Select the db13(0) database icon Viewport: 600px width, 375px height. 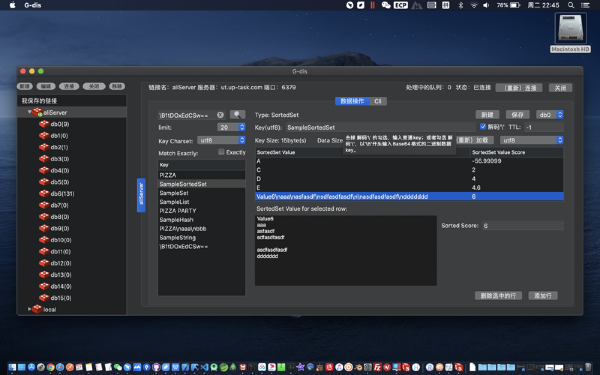tap(44, 275)
